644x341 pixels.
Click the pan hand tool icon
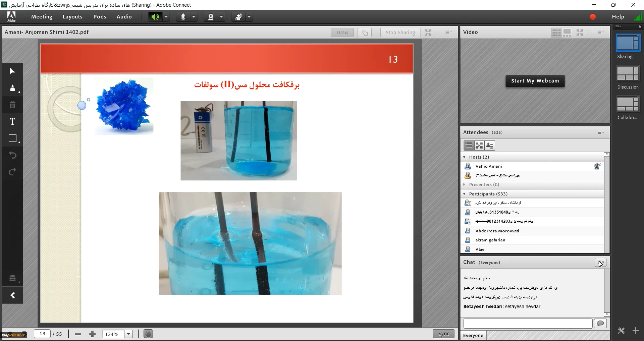click(x=148, y=334)
